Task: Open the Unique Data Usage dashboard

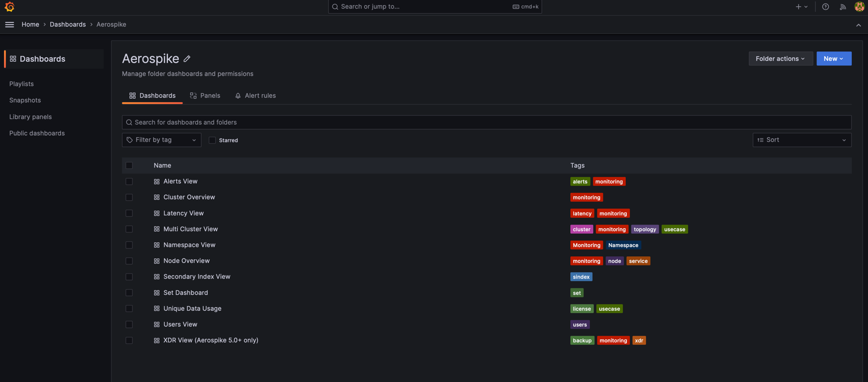Action: tap(192, 309)
